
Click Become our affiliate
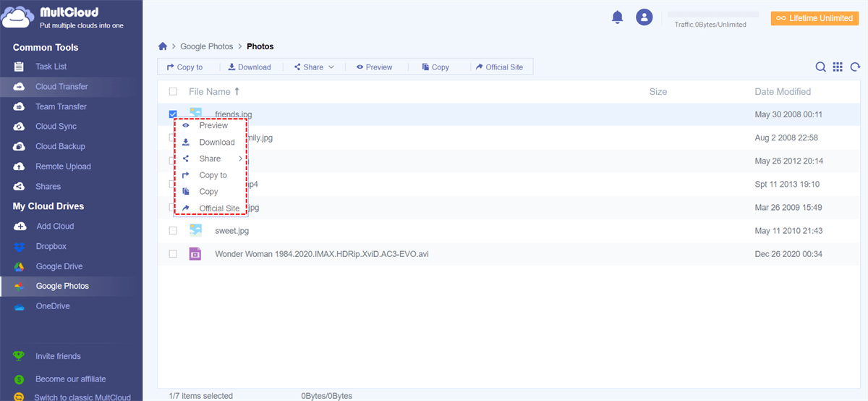click(x=70, y=379)
